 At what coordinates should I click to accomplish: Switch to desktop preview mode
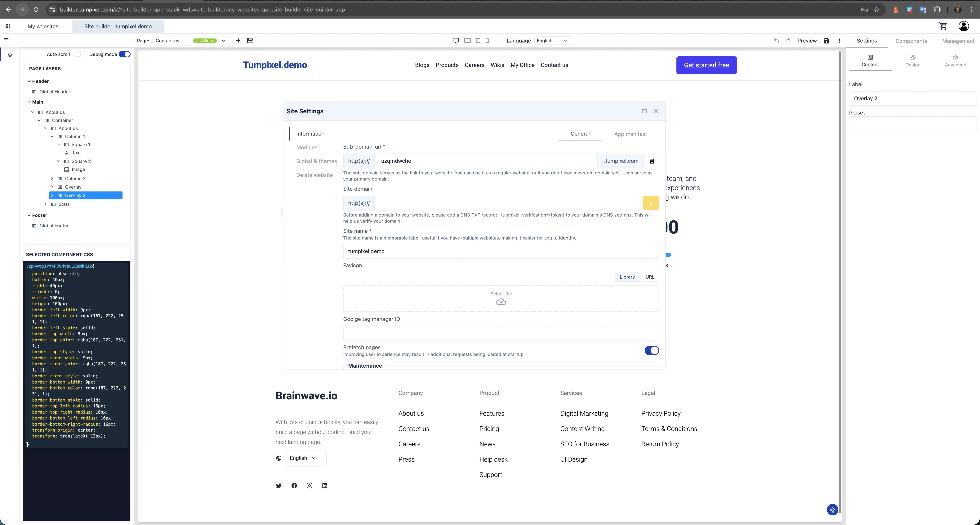click(x=455, y=41)
